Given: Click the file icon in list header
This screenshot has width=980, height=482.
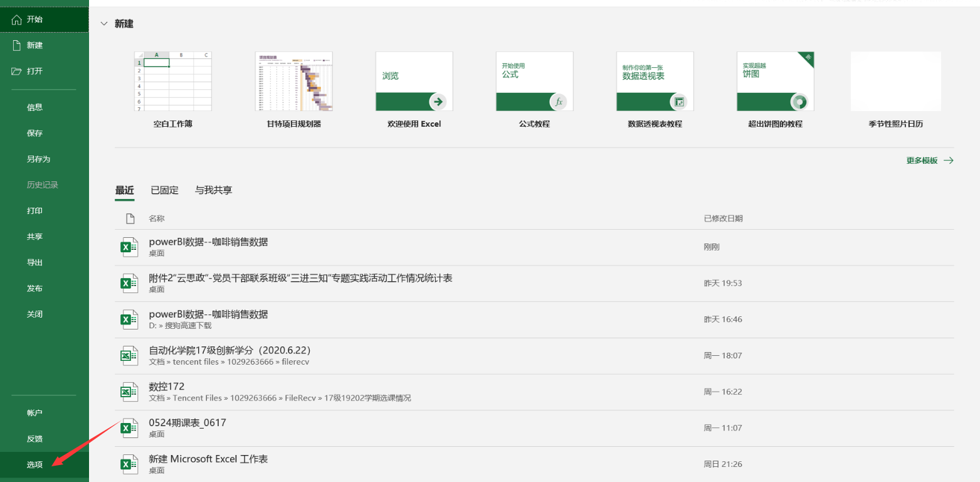Looking at the screenshot, I should (x=130, y=218).
